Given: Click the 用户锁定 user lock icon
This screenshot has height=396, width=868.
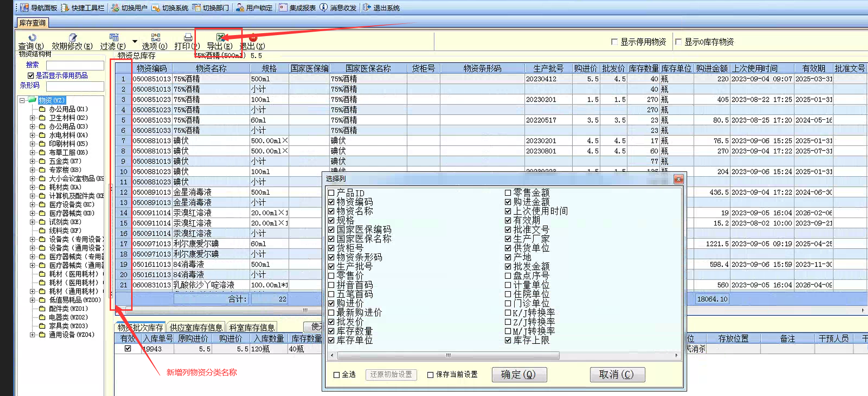Looking at the screenshot, I should (x=240, y=8).
